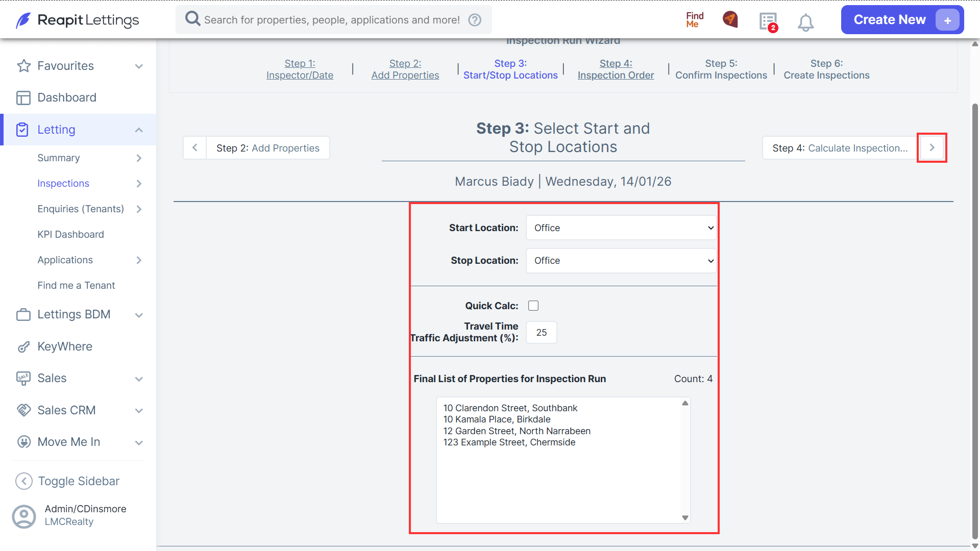Open the red location pin icon
Screen dimensions: 980x551
coord(730,19)
